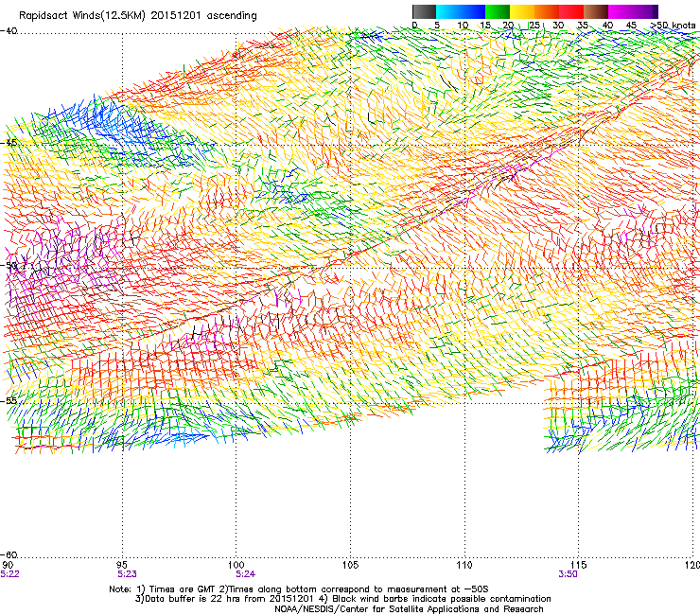Click the '-40' latitude axis label
This screenshot has width=700, height=615.
9,31
